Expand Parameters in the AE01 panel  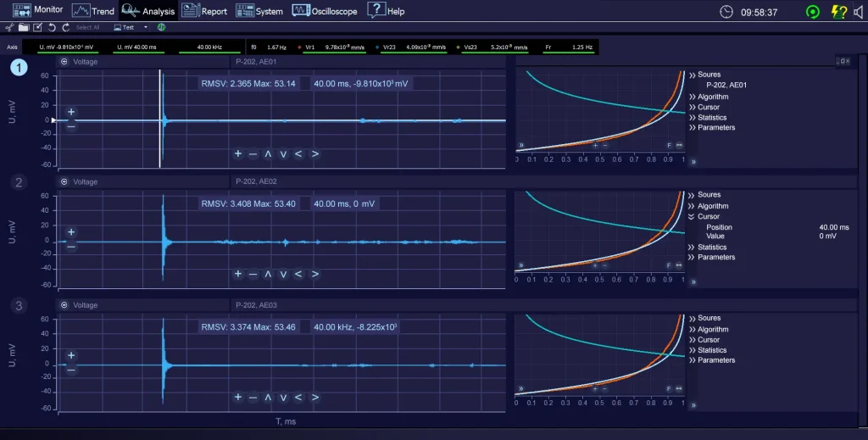pyautogui.click(x=712, y=128)
